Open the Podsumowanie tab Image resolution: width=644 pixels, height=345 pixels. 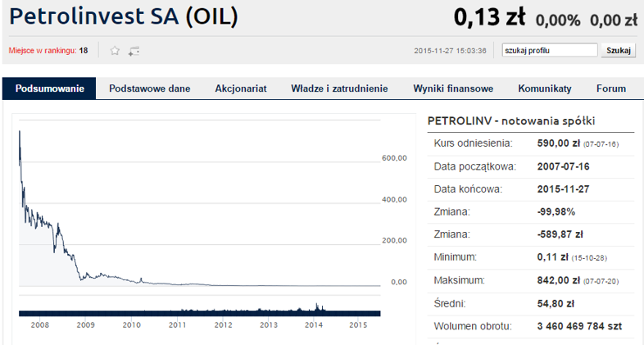point(49,89)
